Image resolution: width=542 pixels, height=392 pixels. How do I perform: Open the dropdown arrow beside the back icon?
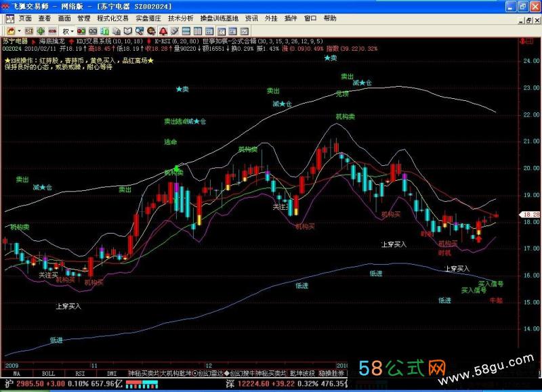[x=20, y=31]
